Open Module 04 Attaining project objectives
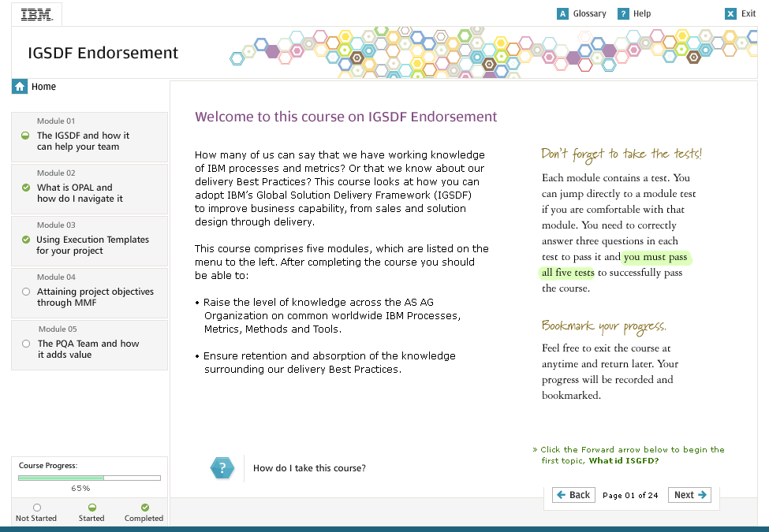Image resolution: width=769 pixels, height=532 pixels. click(90, 293)
